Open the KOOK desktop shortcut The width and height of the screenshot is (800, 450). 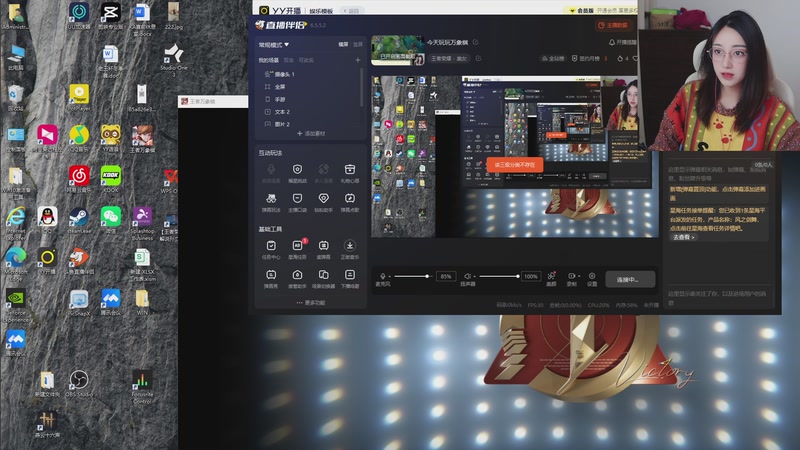pyautogui.click(x=111, y=179)
